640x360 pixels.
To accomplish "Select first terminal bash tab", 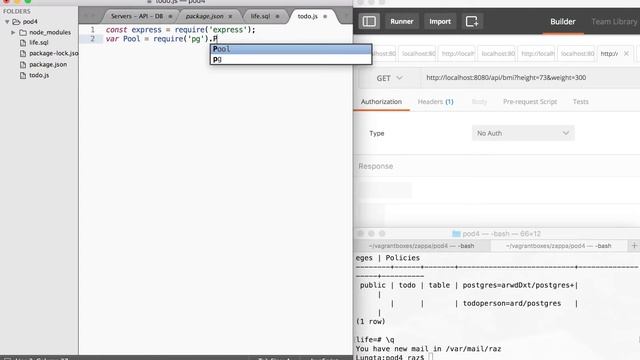I will [422, 246].
